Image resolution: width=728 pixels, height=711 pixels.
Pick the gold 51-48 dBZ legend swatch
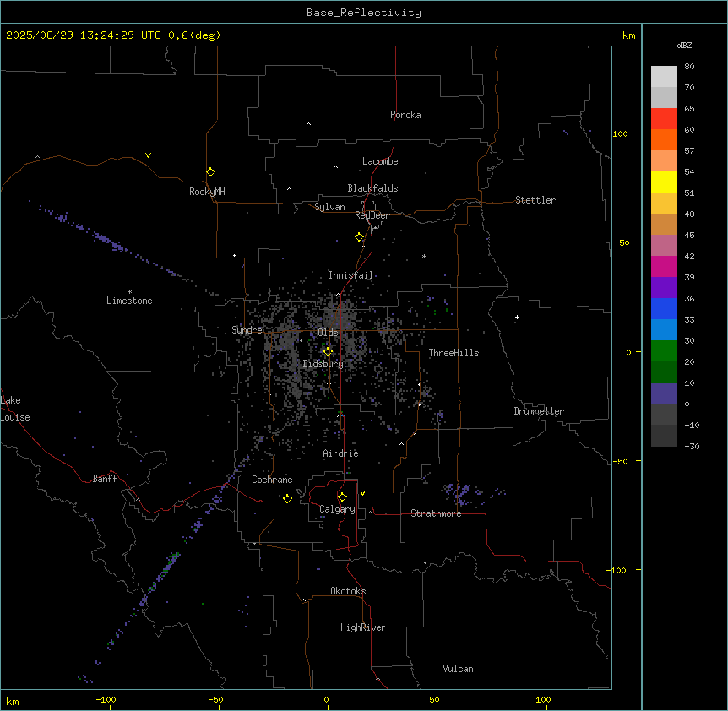point(664,203)
